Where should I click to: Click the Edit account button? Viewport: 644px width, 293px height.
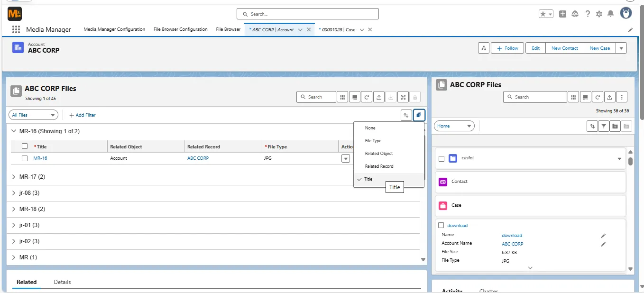click(x=535, y=48)
